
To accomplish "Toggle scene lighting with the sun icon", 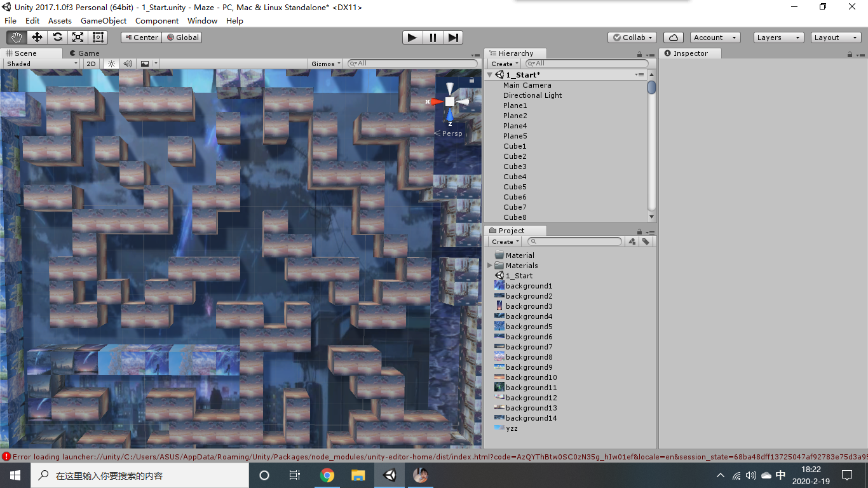I will point(111,64).
